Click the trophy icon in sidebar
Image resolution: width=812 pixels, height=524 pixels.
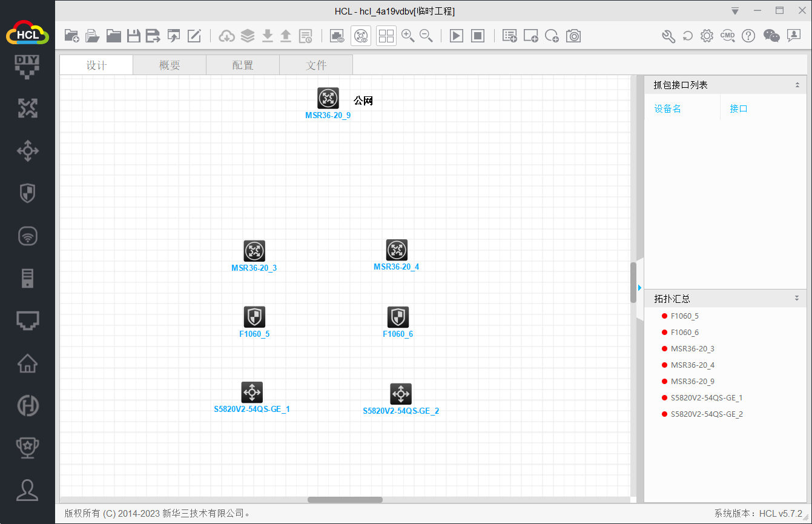click(27, 448)
